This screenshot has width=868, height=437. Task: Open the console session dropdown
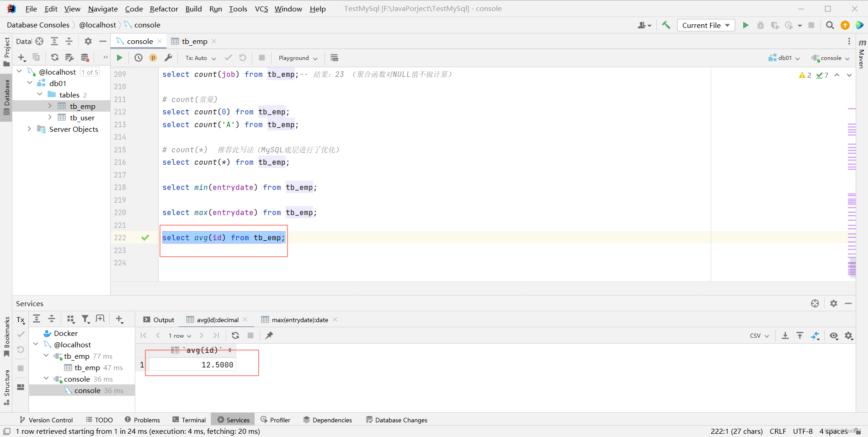(x=831, y=58)
